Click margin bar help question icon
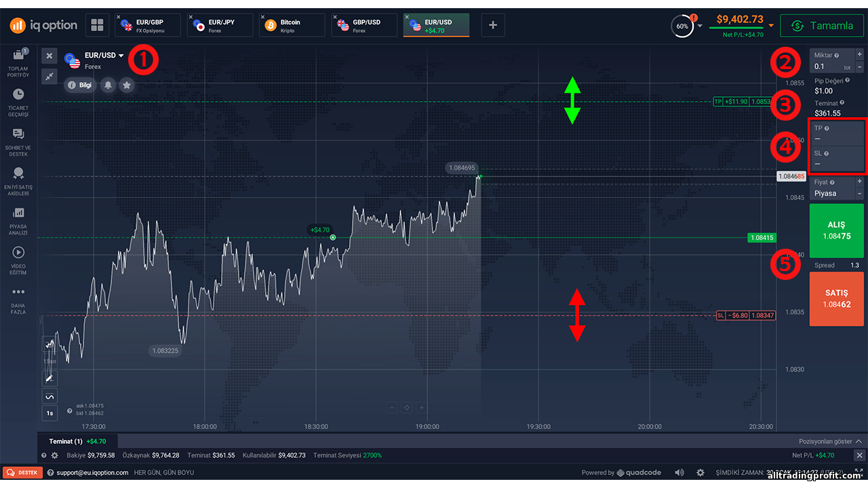Screen dimensions: 868x488 click(44, 455)
